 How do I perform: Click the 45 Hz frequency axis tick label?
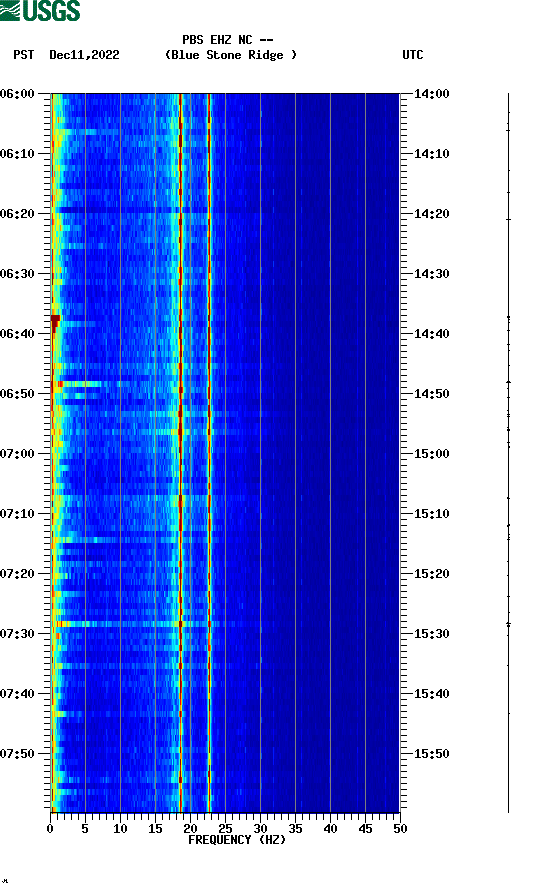[365, 828]
